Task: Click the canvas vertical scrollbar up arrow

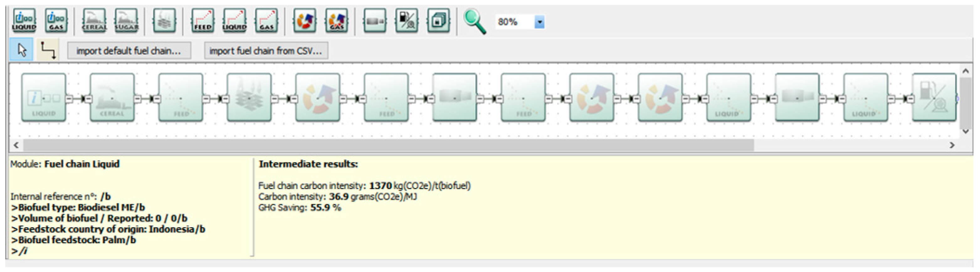Action: click(x=966, y=71)
